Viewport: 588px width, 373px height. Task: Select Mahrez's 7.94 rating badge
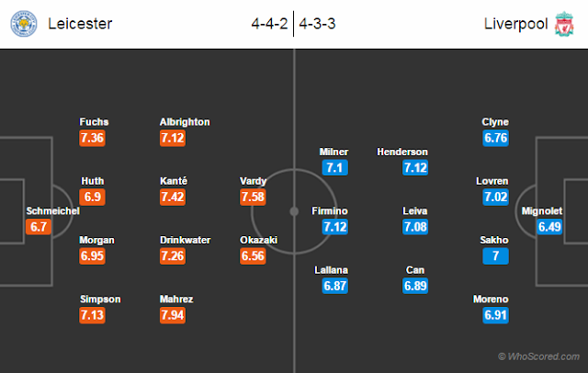(173, 315)
